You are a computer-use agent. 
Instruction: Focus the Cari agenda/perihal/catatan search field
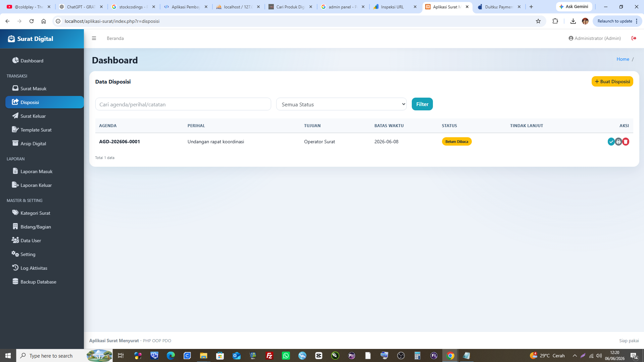[183, 104]
